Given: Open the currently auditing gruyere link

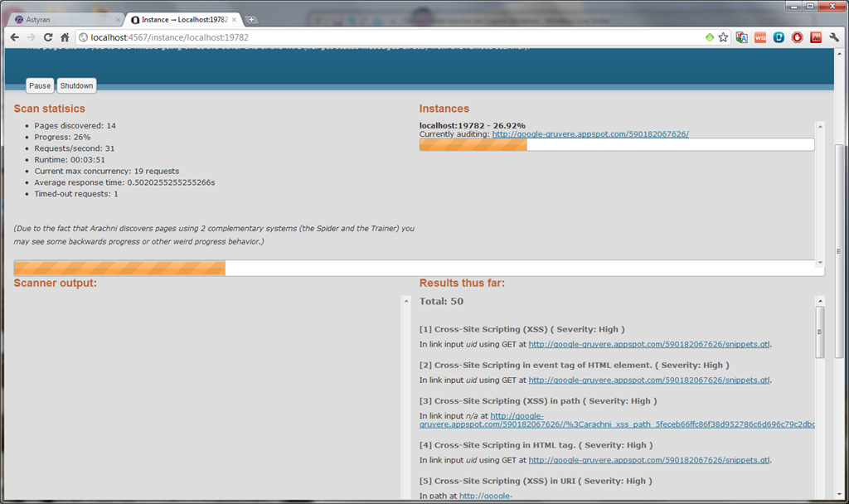Looking at the screenshot, I should point(590,133).
